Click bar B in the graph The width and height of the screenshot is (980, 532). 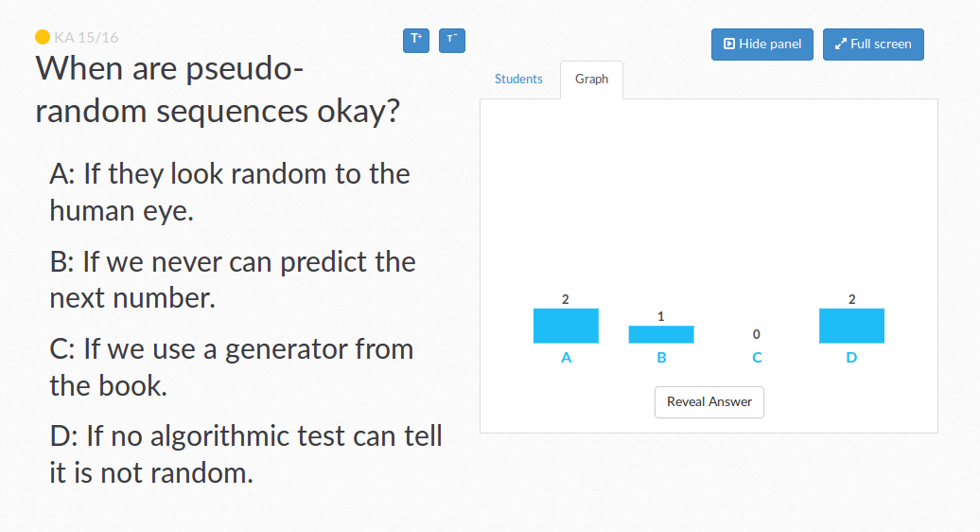coord(661,334)
